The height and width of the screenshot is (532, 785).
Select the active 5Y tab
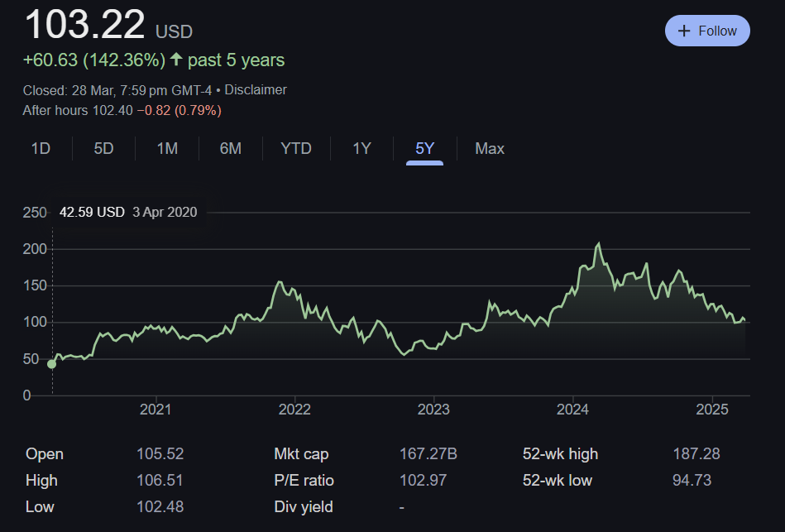[424, 149]
